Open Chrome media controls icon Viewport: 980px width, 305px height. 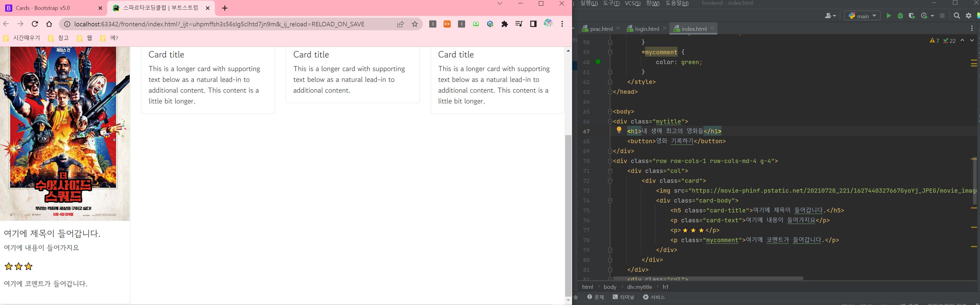(x=518, y=24)
